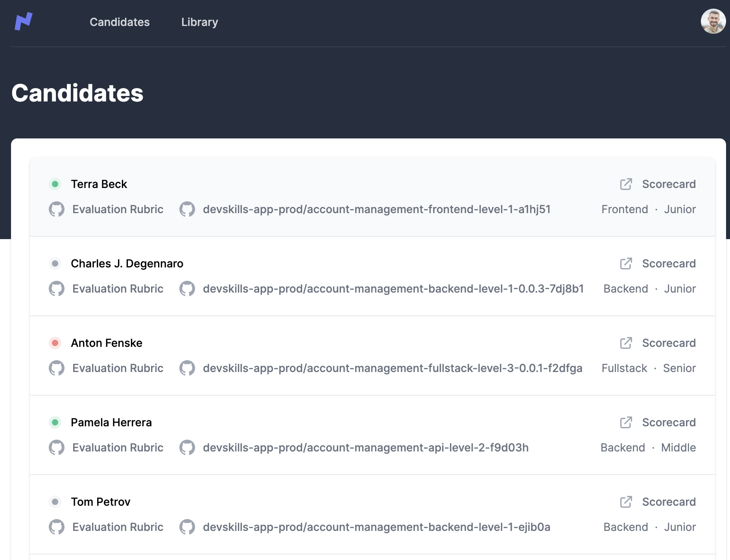Open Tom Petrov's Scorecard link
Viewport: 730px width, 560px height.
tap(669, 502)
